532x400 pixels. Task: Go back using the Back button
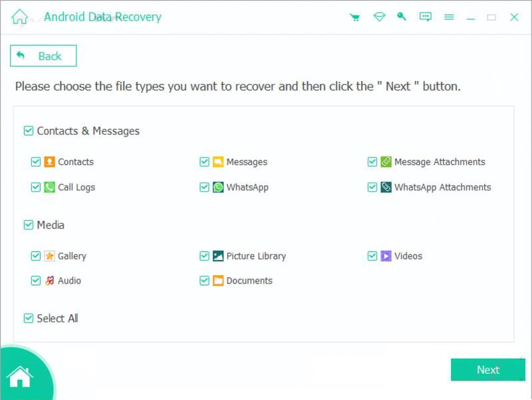point(43,56)
